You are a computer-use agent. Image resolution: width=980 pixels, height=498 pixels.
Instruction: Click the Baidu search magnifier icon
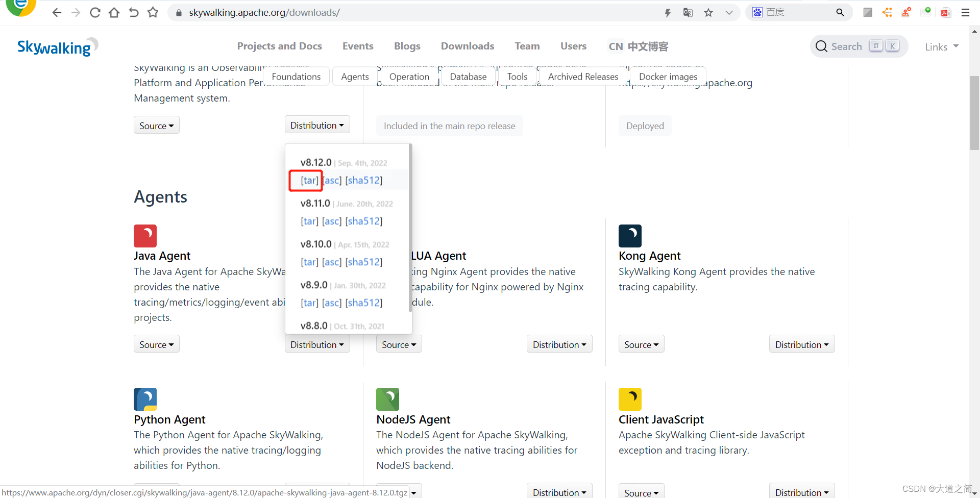coord(840,12)
